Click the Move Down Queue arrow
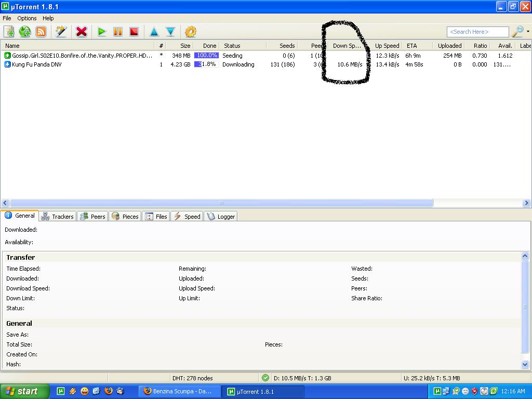This screenshot has height=399, width=532. coord(170,32)
